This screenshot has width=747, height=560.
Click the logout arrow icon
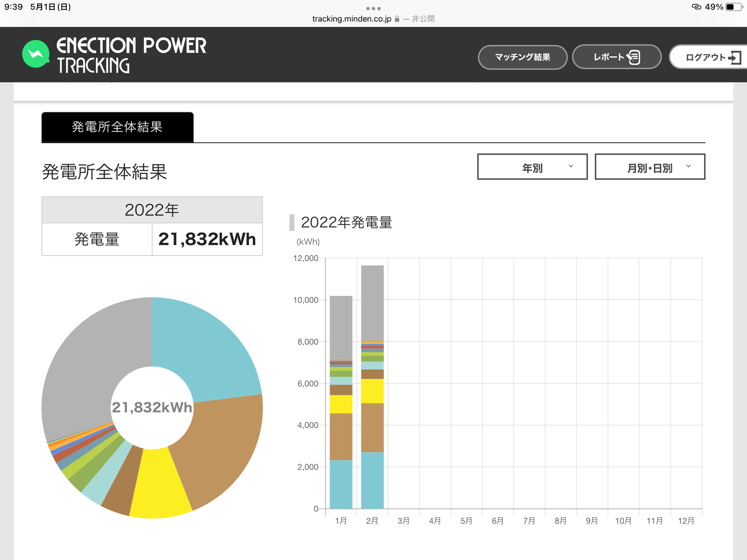click(x=735, y=58)
